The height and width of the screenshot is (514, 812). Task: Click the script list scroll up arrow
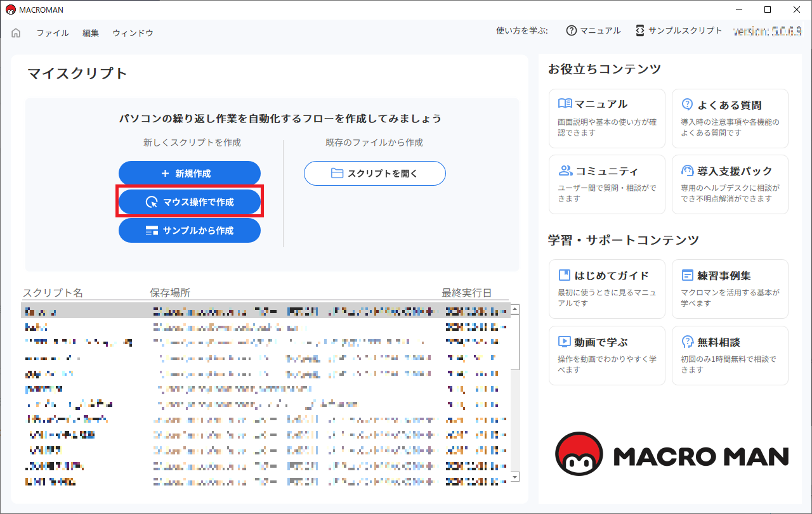(515, 309)
